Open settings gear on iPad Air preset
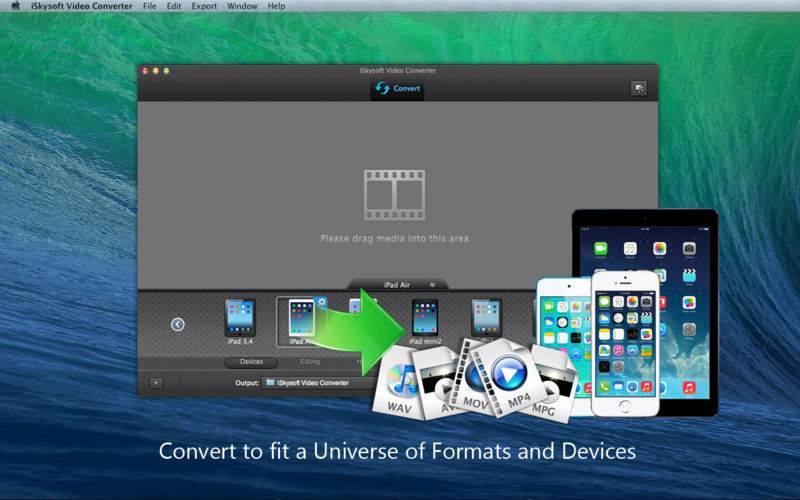800x500 pixels. pos(321,302)
